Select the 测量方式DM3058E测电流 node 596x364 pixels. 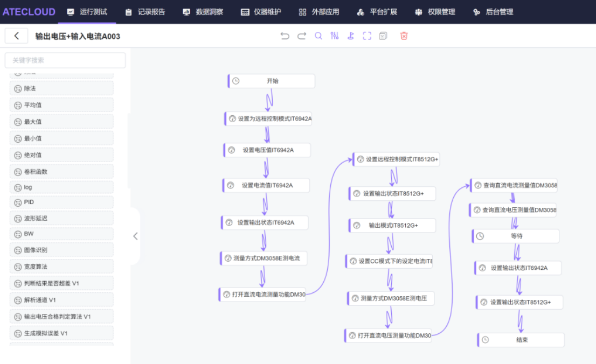tap(264, 258)
